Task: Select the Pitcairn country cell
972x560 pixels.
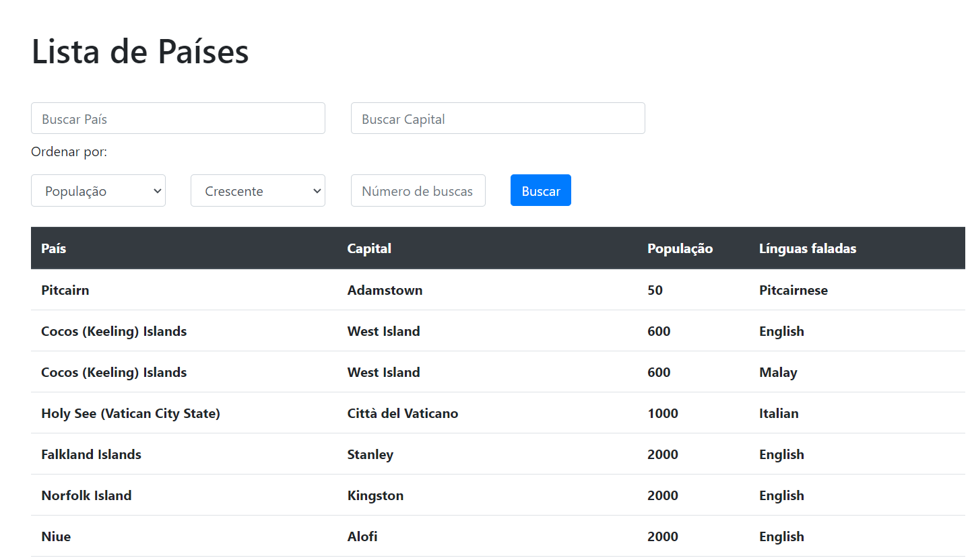Action: [65, 290]
